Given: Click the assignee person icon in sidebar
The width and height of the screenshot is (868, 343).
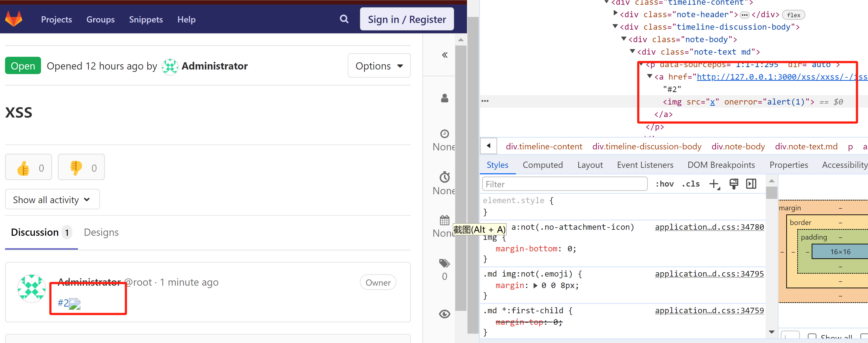Looking at the screenshot, I should point(444,98).
